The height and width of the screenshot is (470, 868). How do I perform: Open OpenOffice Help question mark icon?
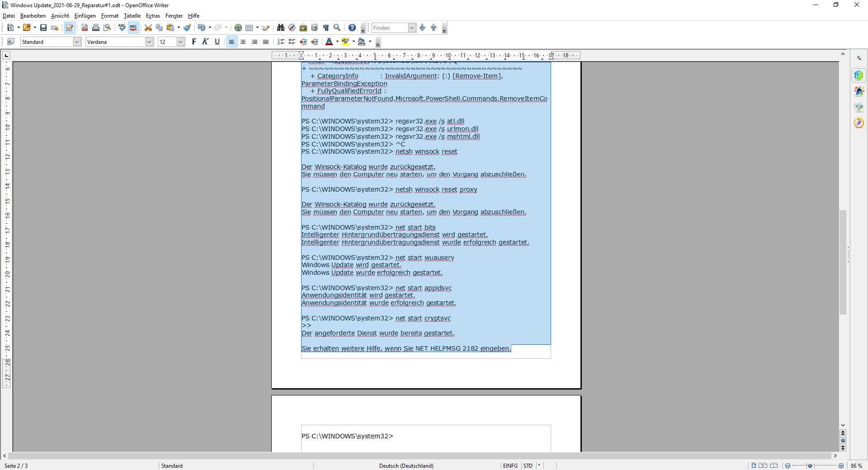pyautogui.click(x=352, y=28)
